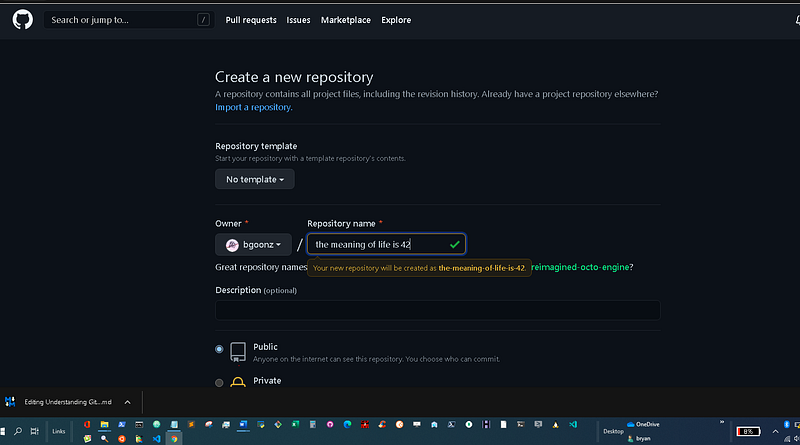This screenshot has height=445, width=800.
Task: Expand the download bar item chevron
Action: [127, 402]
